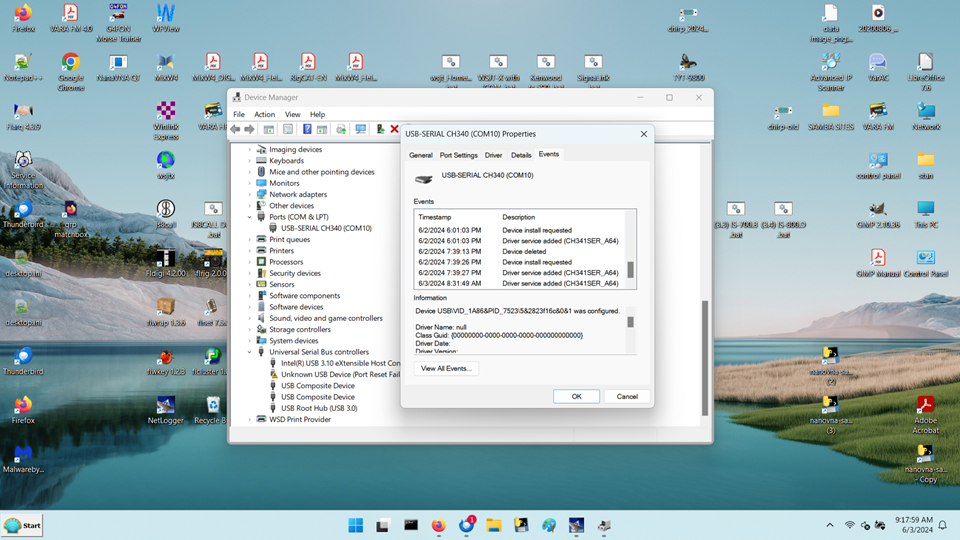Select USB Root Hub (USB 3.0)
The width and height of the screenshot is (960, 540).
[319, 408]
